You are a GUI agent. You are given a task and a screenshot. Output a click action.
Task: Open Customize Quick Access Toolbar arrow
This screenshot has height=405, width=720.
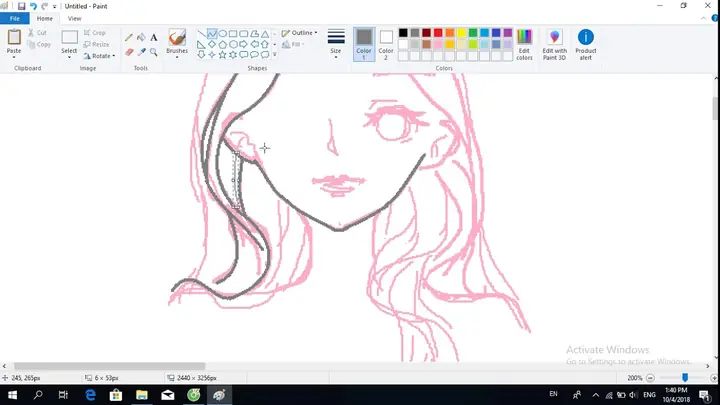coord(54,7)
